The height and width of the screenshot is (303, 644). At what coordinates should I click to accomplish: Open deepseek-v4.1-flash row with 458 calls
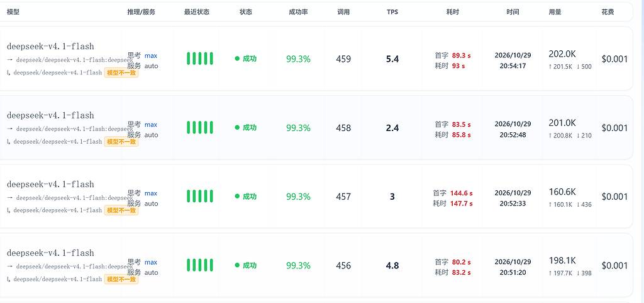tap(316, 127)
